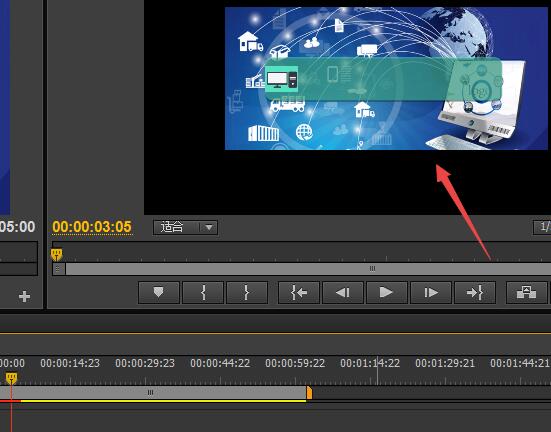Click the dropdown arrow next to 适合
This screenshot has height=432, width=551.
(x=209, y=228)
